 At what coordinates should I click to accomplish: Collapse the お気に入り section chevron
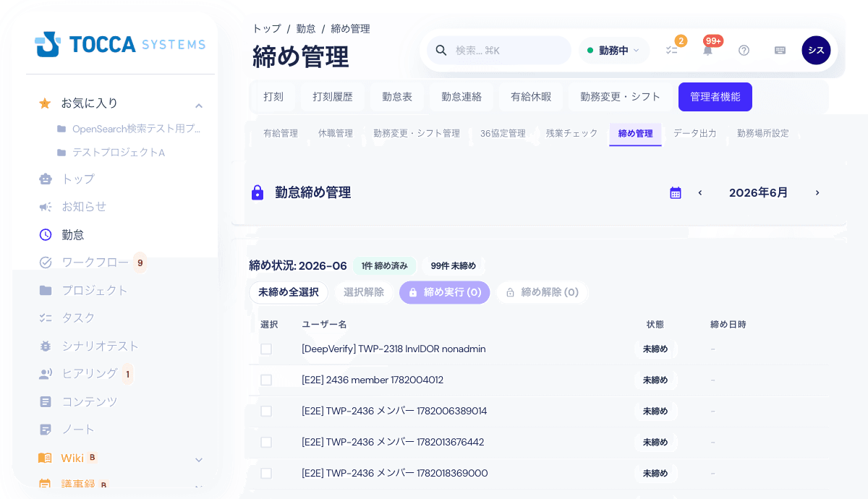point(199,106)
